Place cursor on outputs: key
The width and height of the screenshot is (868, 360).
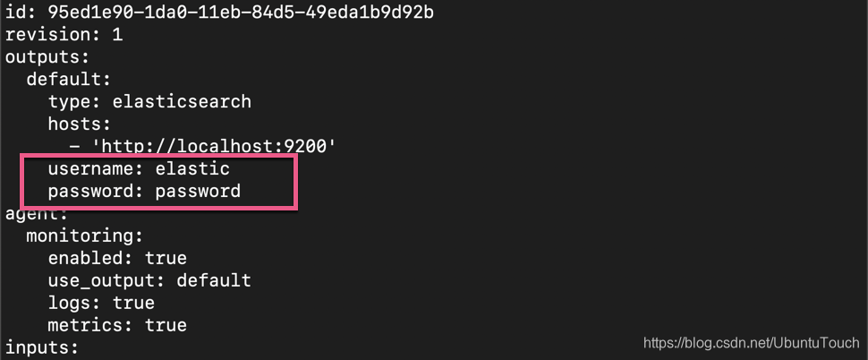point(47,57)
